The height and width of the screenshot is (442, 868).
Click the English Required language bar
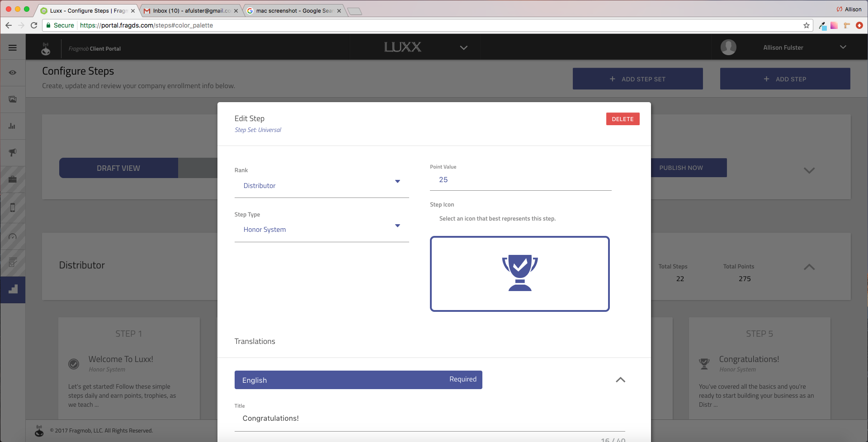click(358, 380)
